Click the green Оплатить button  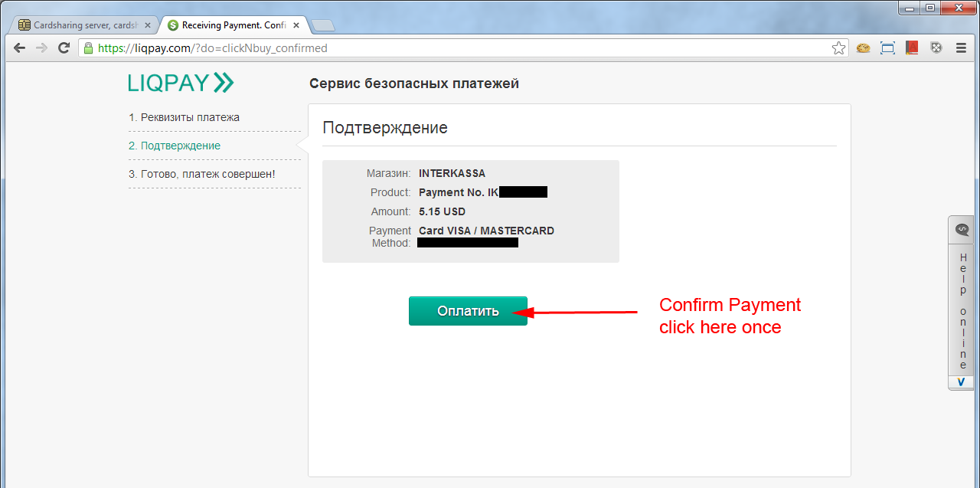pyautogui.click(x=468, y=311)
